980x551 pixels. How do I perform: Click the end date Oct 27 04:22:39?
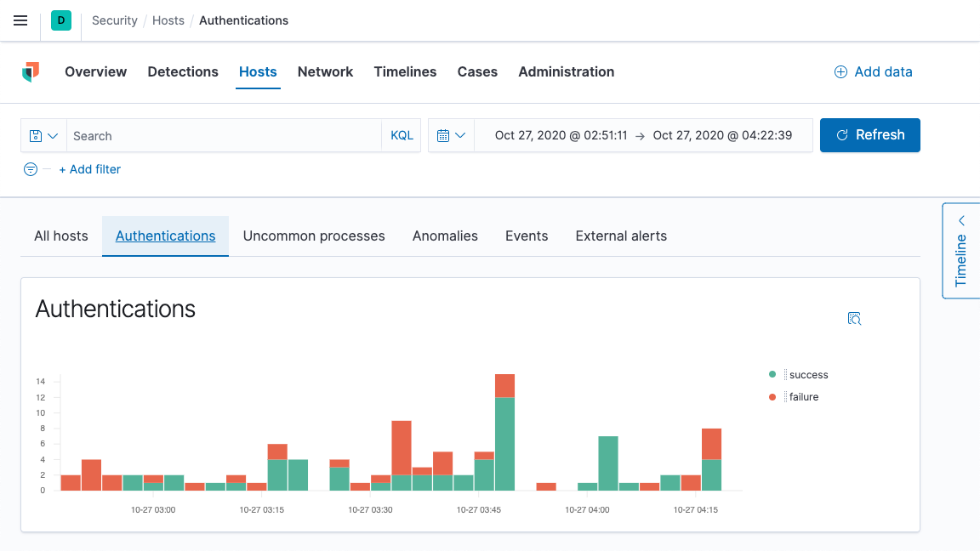point(722,135)
